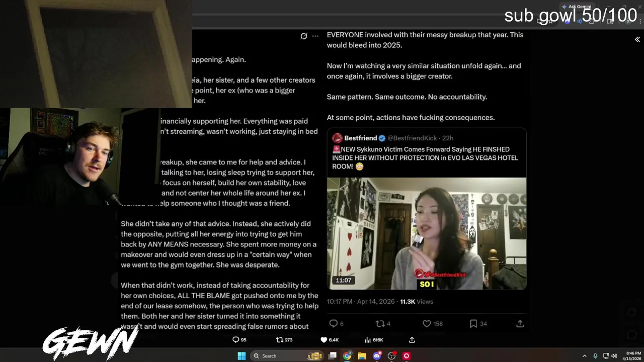The height and width of the screenshot is (362, 644).
Task: Click the text "Now I'm watching a very similar situation"
Action: [x=424, y=71]
